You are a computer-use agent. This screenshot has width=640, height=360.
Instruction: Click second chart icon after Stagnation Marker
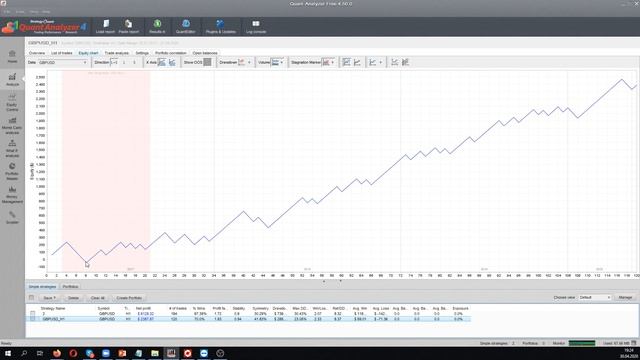click(x=357, y=62)
